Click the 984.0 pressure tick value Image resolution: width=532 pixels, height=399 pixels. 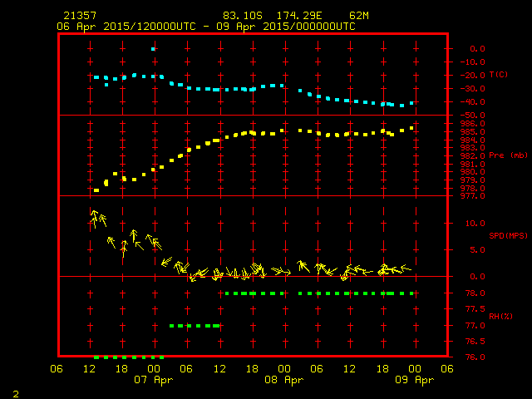[x=473, y=140]
